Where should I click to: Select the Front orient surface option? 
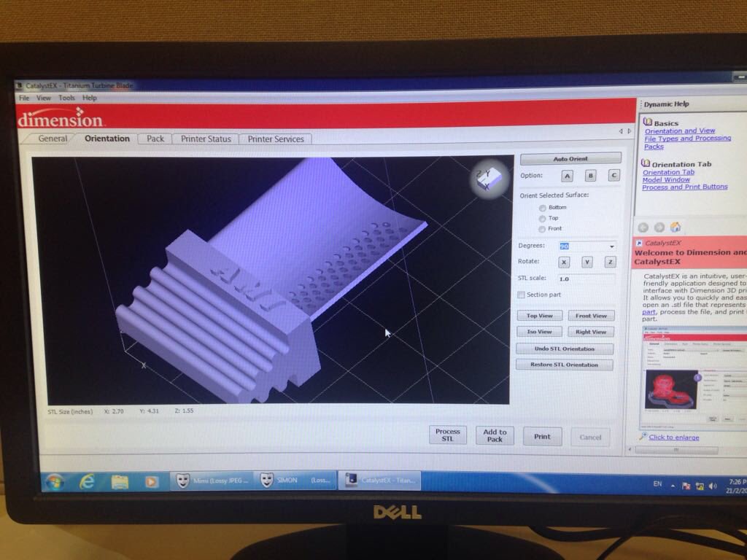(x=542, y=228)
